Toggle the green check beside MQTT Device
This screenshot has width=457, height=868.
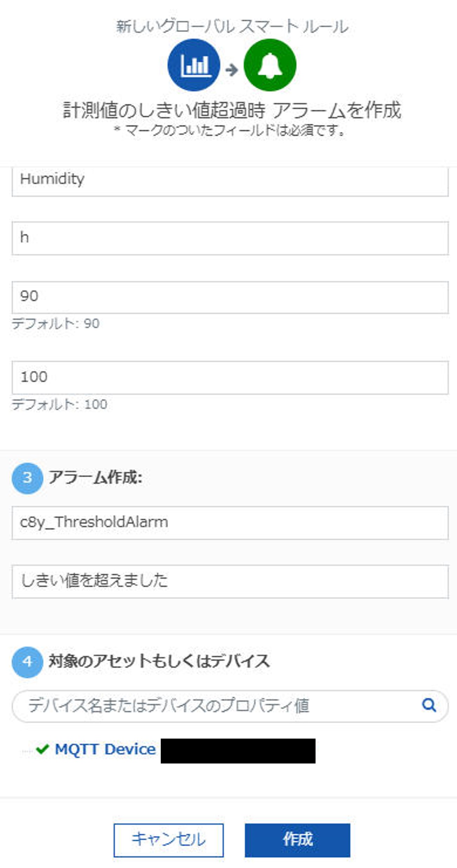(x=42, y=749)
